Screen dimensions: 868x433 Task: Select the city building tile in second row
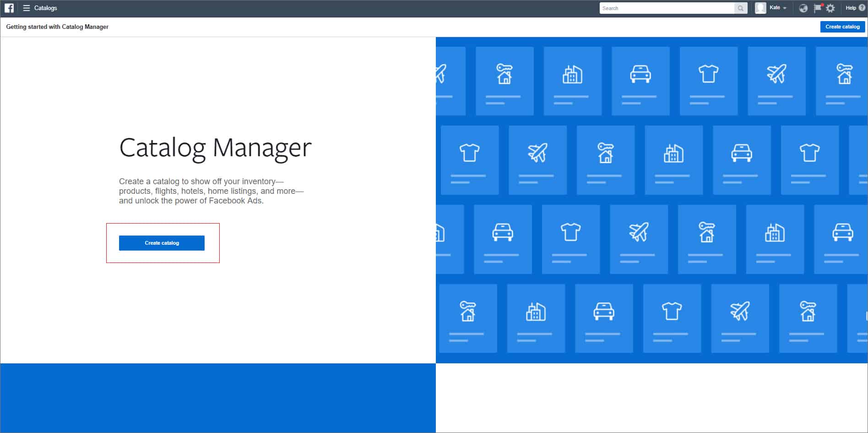tap(673, 160)
